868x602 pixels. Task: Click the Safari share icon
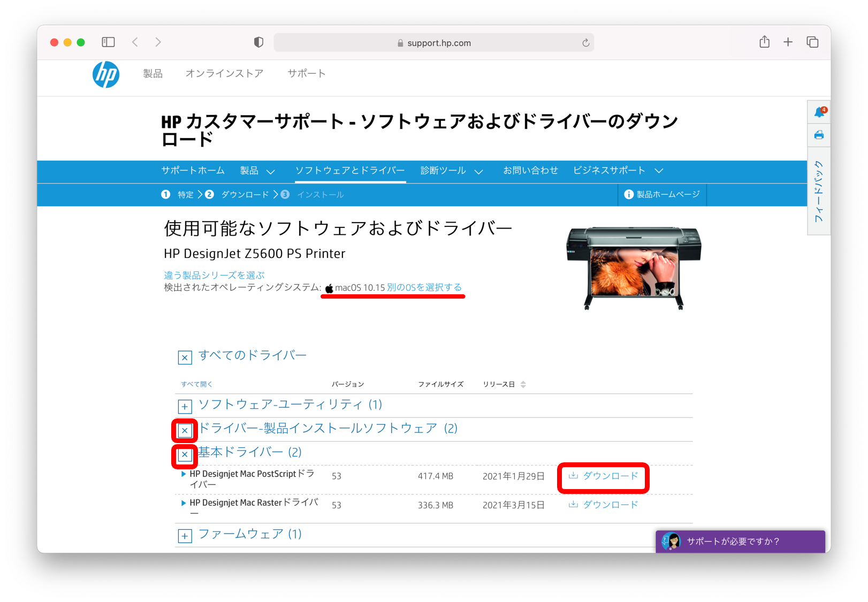coord(764,42)
